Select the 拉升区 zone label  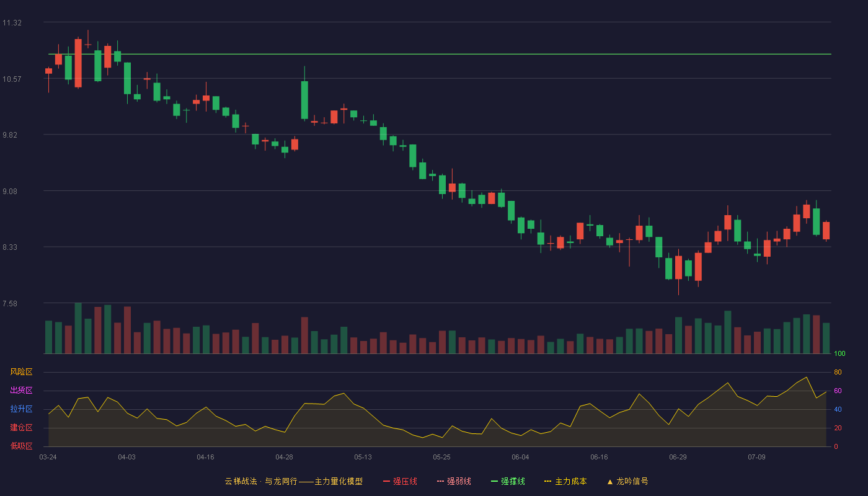[22, 409]
